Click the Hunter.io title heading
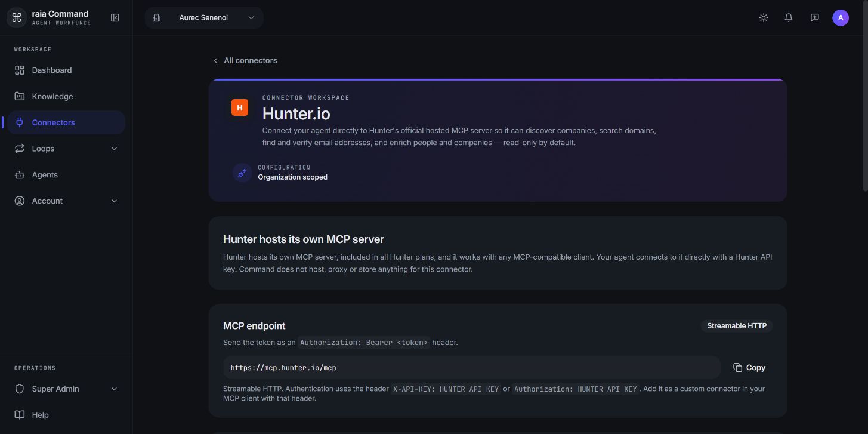 (296, 113)
